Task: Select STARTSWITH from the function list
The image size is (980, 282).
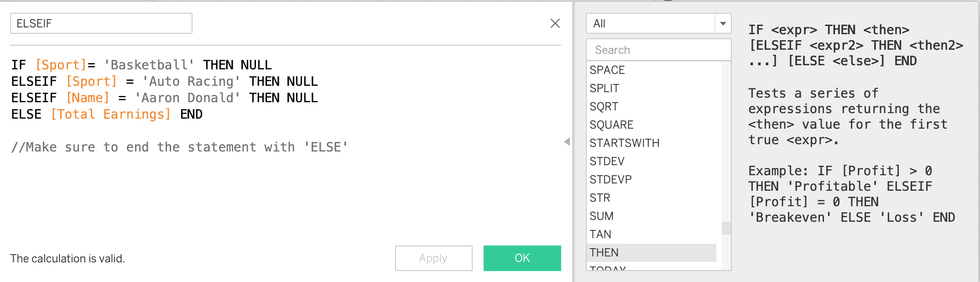Action: pyautogui.click(x=624, y=143)
